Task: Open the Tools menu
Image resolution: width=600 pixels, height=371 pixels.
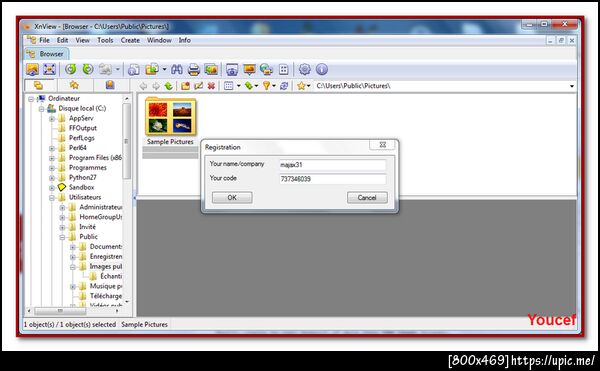Action: [105, 40]
